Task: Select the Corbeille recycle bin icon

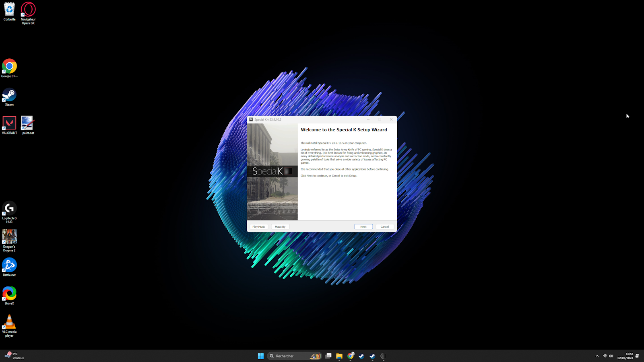Action: point(9,11)
